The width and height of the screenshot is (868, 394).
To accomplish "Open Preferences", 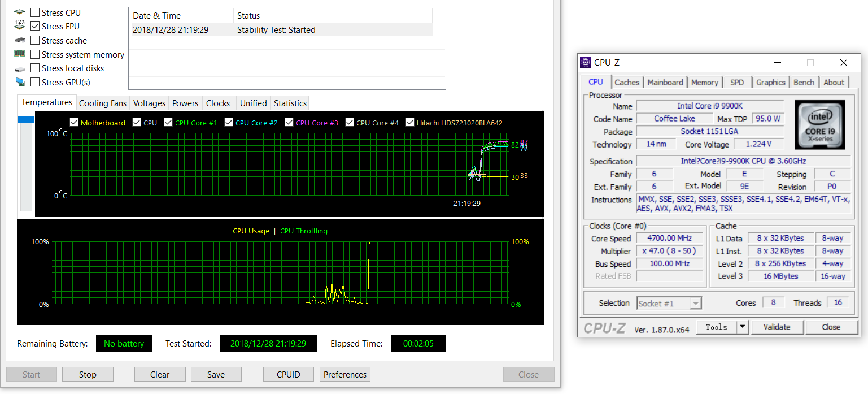I will coord(345,374).
